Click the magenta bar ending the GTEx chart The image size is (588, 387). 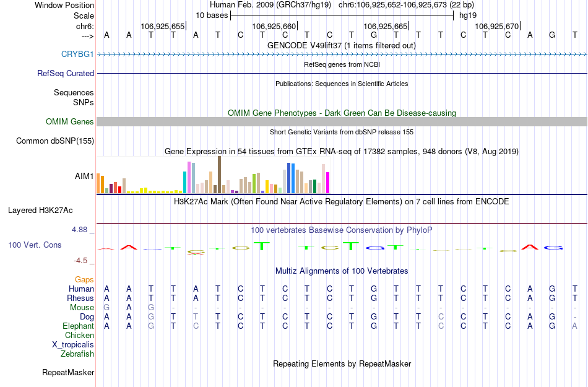328,183
